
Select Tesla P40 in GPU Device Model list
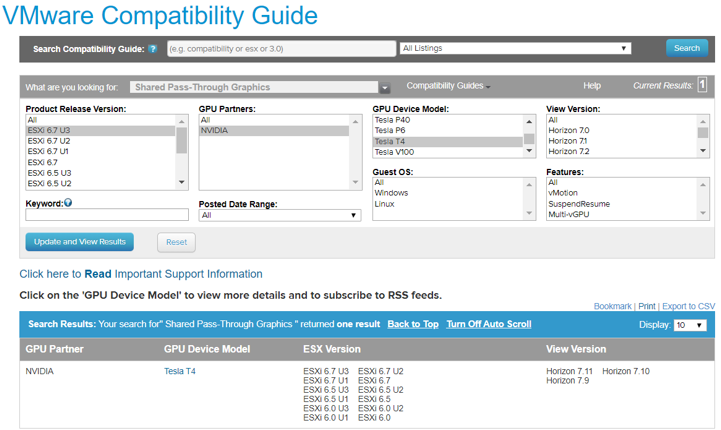click(x=448, y=120)
